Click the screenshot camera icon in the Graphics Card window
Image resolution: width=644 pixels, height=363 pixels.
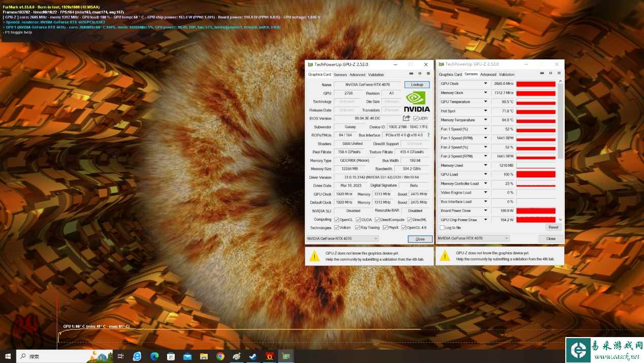(x=411, y=74)
